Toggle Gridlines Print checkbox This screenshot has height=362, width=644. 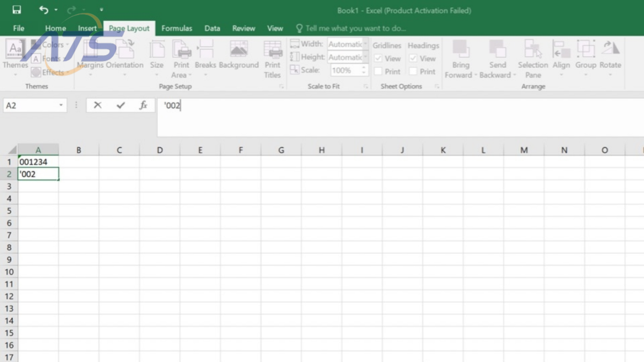(378, 71)
